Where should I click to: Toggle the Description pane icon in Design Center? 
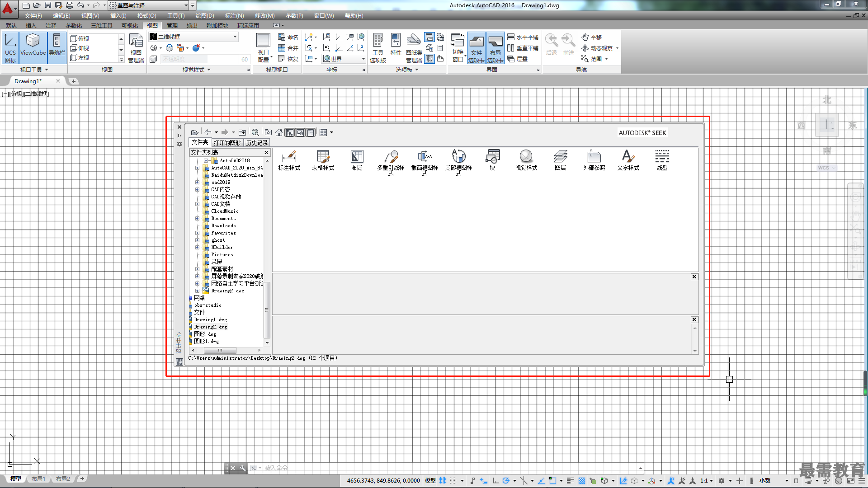311,132
